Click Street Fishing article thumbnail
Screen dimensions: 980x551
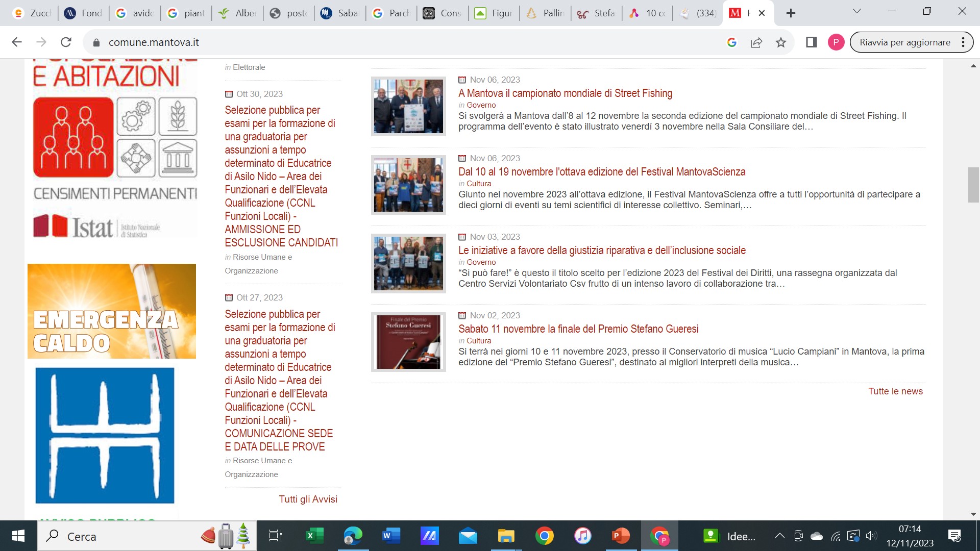[408, 106]
